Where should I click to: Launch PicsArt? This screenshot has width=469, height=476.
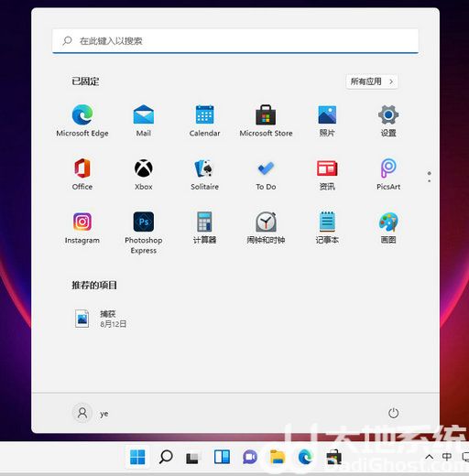click(x=388, y=174)
